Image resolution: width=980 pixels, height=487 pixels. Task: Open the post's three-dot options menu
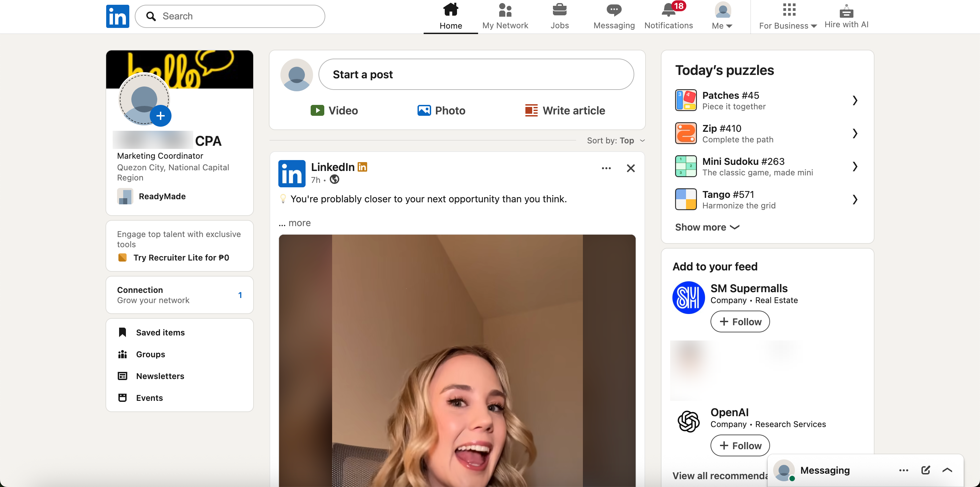pos(606,168)
